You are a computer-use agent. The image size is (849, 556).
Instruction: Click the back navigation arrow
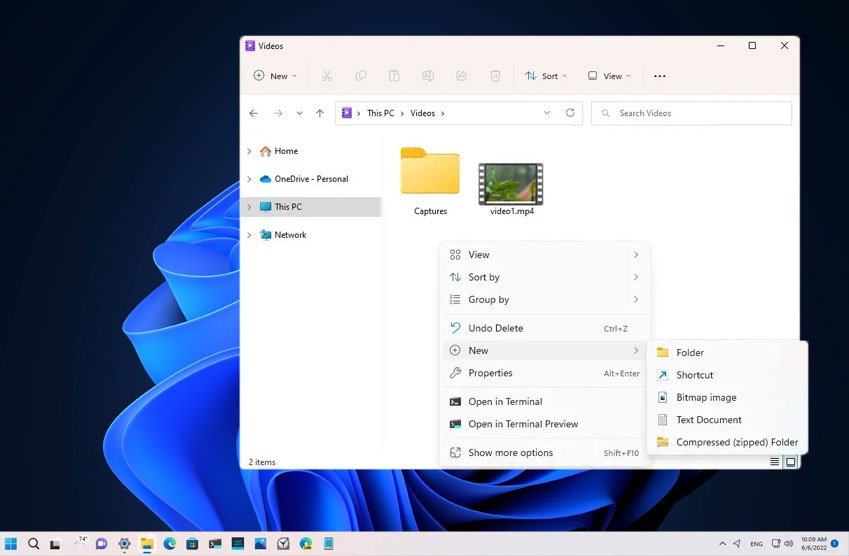[254, 113]
